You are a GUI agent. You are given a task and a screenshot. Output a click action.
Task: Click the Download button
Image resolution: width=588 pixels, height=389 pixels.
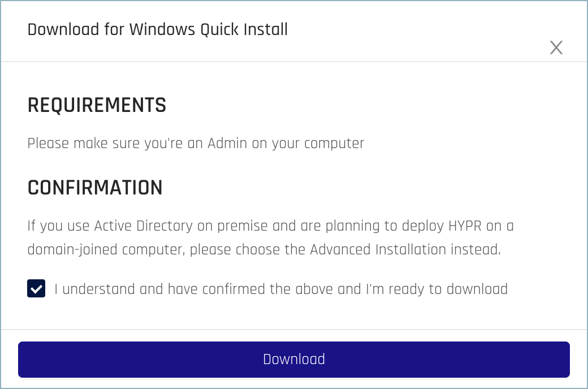click(x=293, y=359)
